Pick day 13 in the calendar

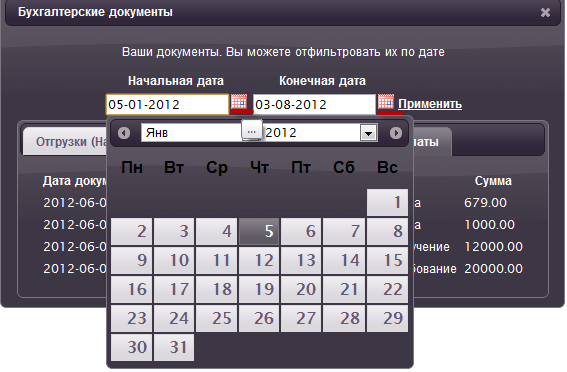pyautogui.click(x=301, y=260)
